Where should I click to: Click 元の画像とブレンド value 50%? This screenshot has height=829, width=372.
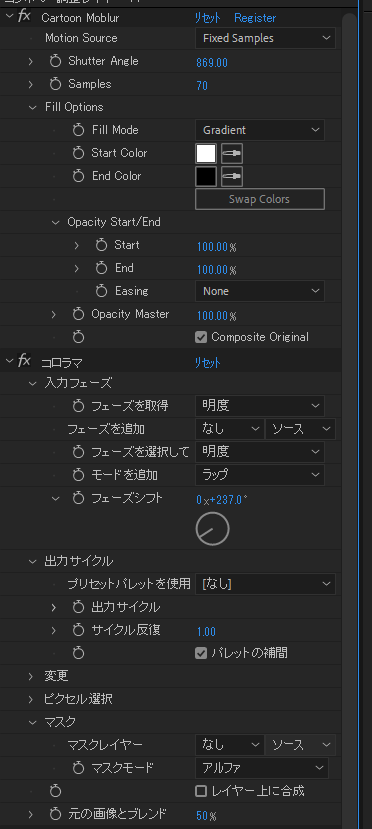coord(206,816)
